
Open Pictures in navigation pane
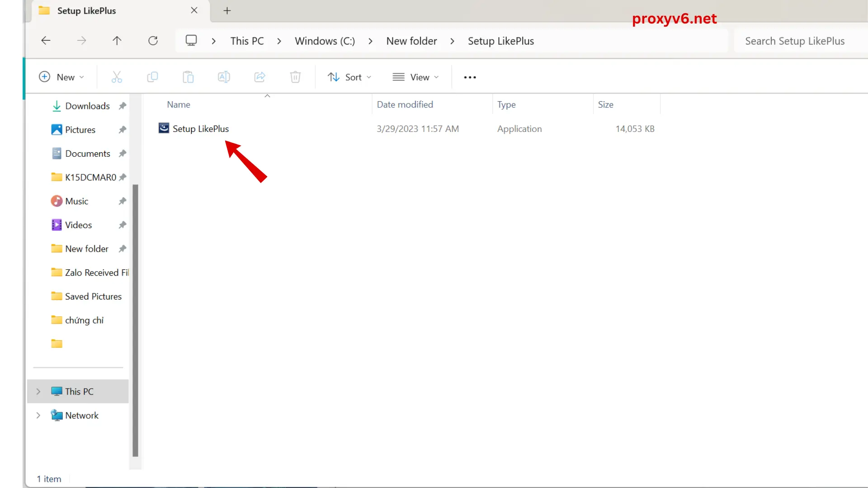pos(80,130)
